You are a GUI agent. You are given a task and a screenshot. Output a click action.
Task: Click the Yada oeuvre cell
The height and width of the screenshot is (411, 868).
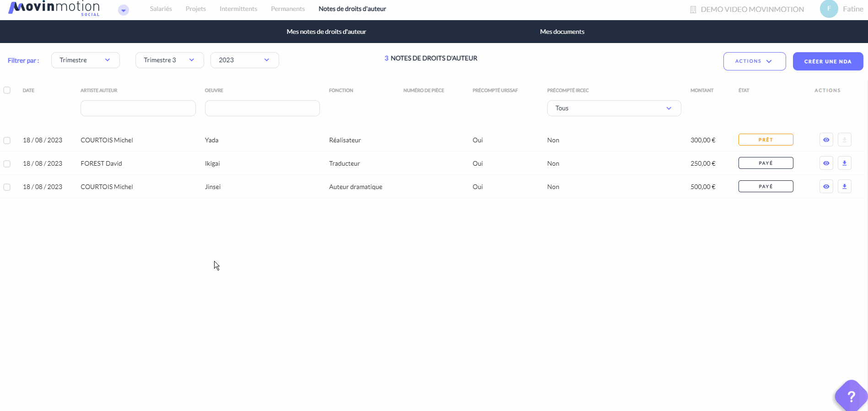point(211,140)
